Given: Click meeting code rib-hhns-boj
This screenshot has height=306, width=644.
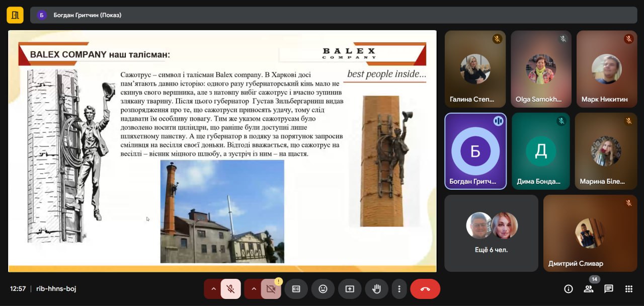Looking at the screenshot, I should click(56, 289).
